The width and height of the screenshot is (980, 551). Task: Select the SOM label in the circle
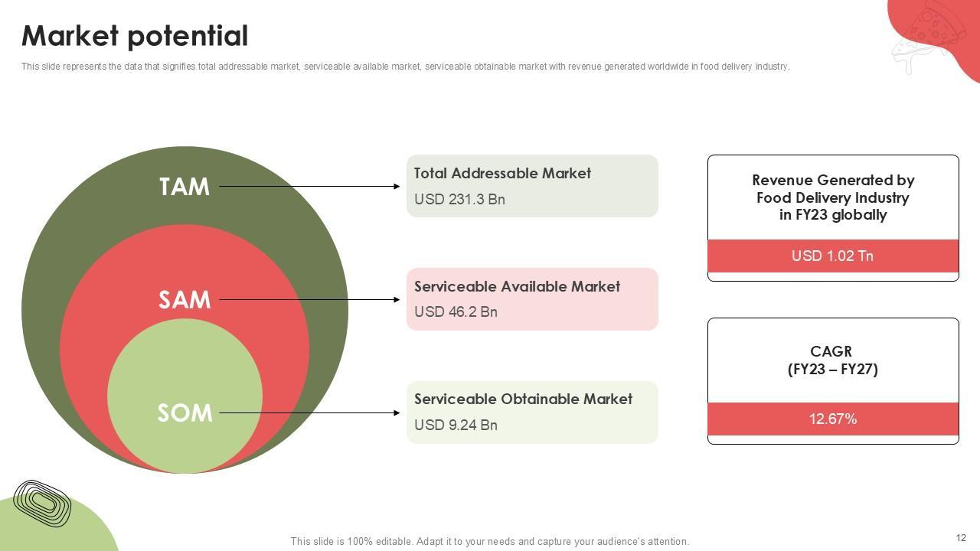click(x=184, y=413)
